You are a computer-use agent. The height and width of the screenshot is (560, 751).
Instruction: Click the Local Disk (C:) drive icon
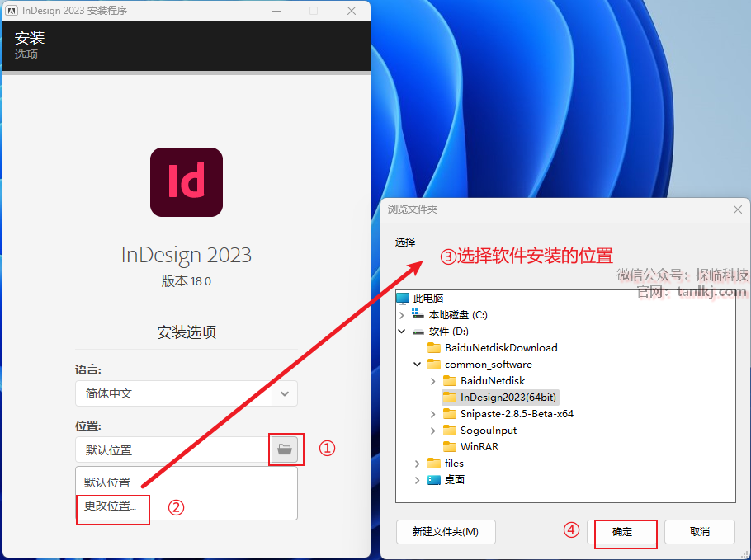(x=418, y=314)
